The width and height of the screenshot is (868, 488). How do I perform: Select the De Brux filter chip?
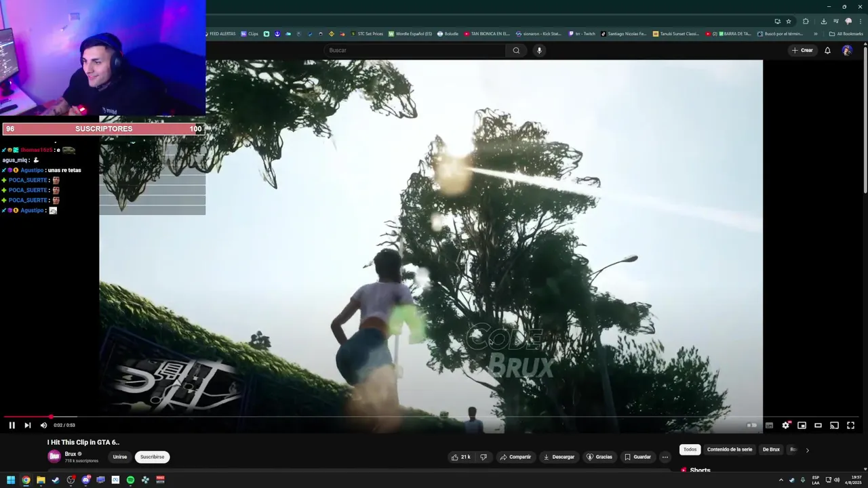click(771, 449)
